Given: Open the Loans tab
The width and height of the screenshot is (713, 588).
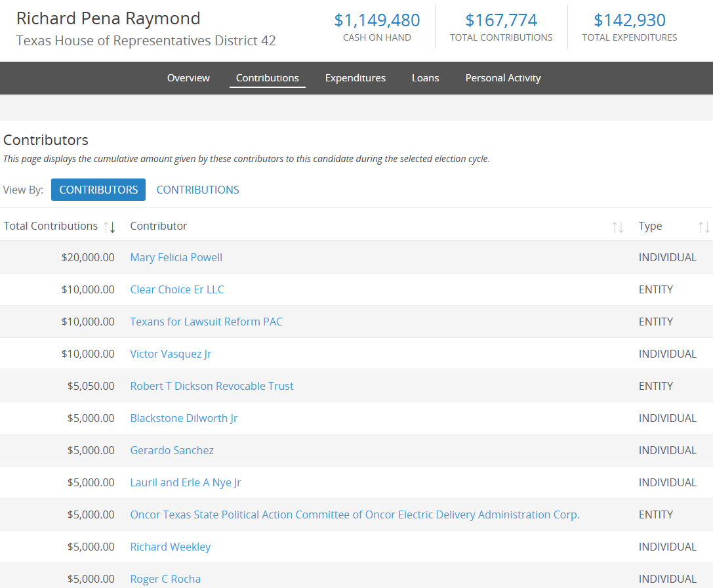Looking at the screenshot, I should click(425, 77).
